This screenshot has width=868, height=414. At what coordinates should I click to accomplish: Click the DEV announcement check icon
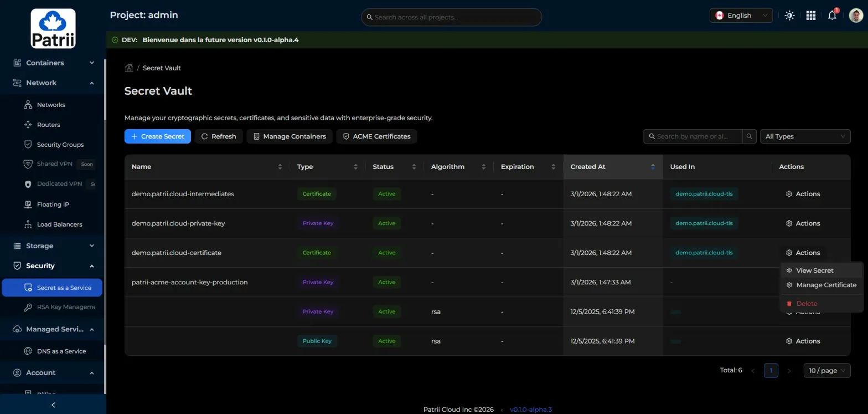pos(115,40)
